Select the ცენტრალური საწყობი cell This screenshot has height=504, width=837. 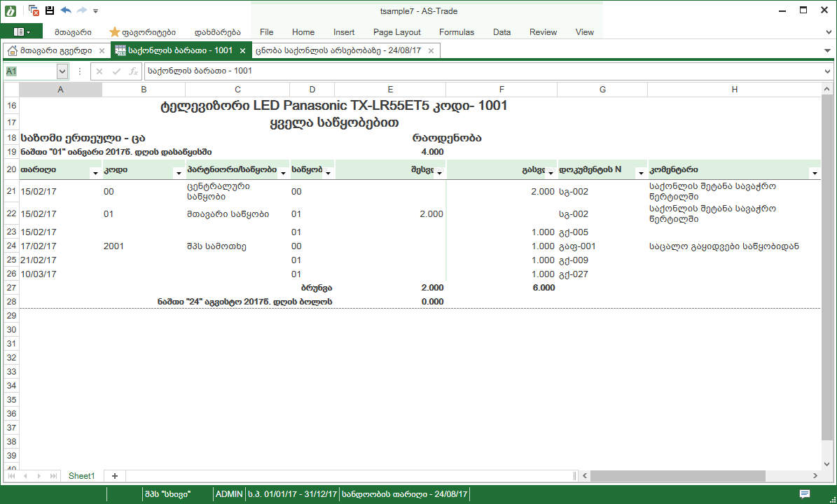click(237, 192)
